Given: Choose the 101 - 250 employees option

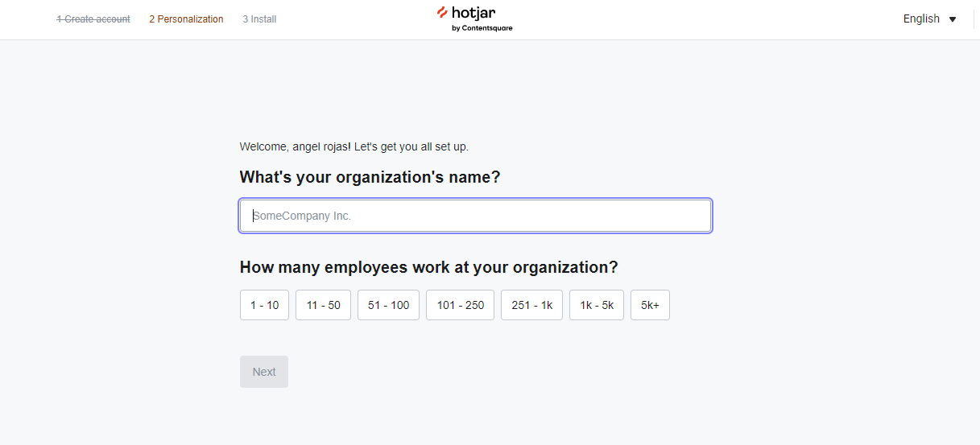Looking at the screenshot, I should click(460, 305).
